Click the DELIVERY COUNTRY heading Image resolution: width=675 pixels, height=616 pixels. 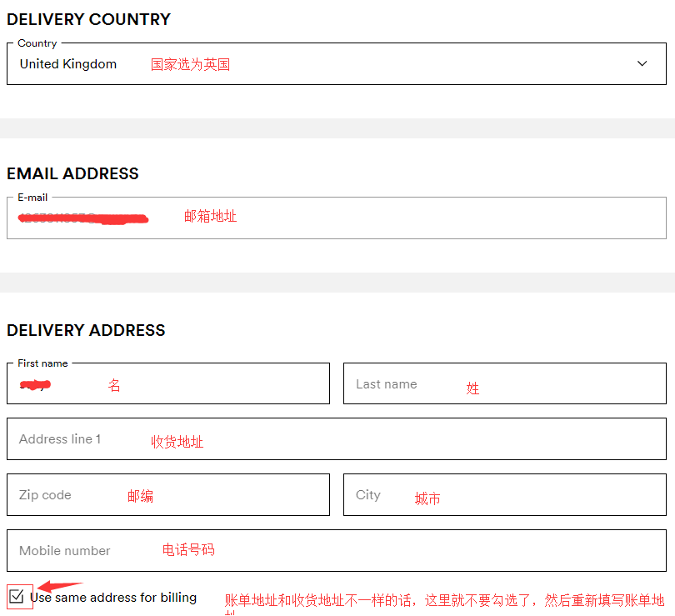(88, 19)
